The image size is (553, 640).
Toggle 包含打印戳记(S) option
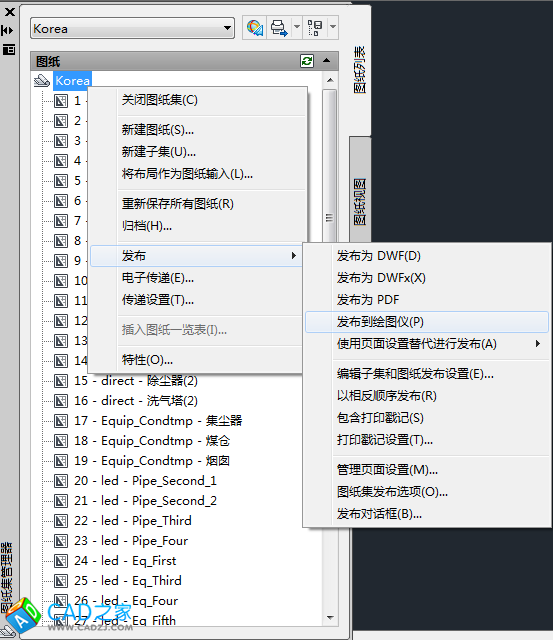380,418
